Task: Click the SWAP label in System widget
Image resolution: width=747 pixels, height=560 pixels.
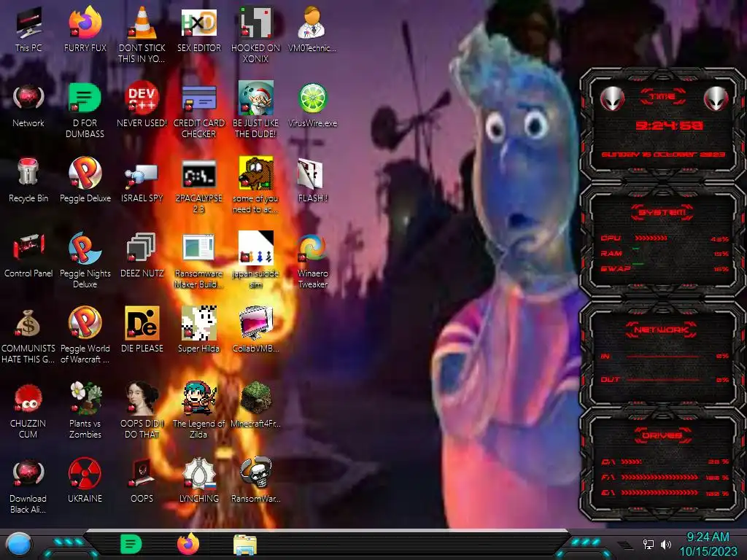Action: 616,268
